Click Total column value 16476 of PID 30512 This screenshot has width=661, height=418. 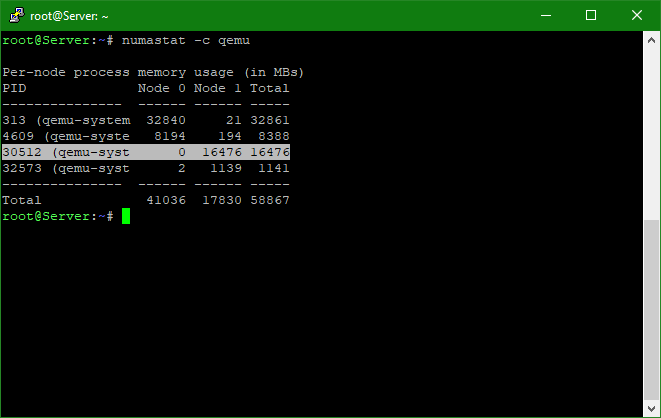tap(270, 152)
